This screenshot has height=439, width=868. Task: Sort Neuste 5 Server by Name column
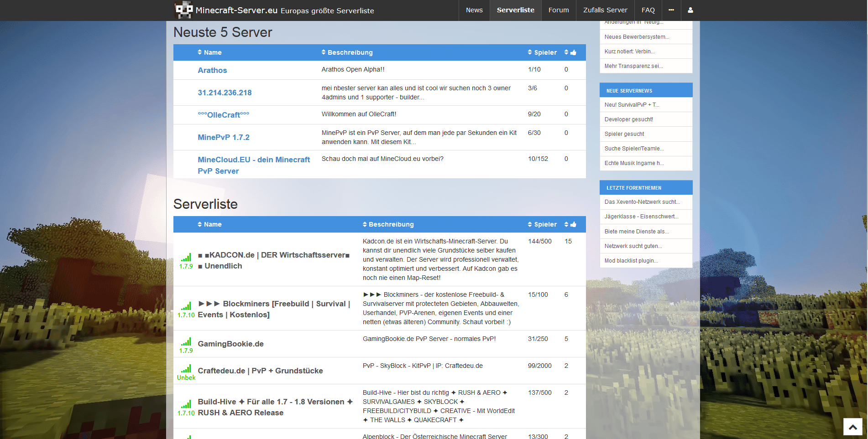pos(209,52)
